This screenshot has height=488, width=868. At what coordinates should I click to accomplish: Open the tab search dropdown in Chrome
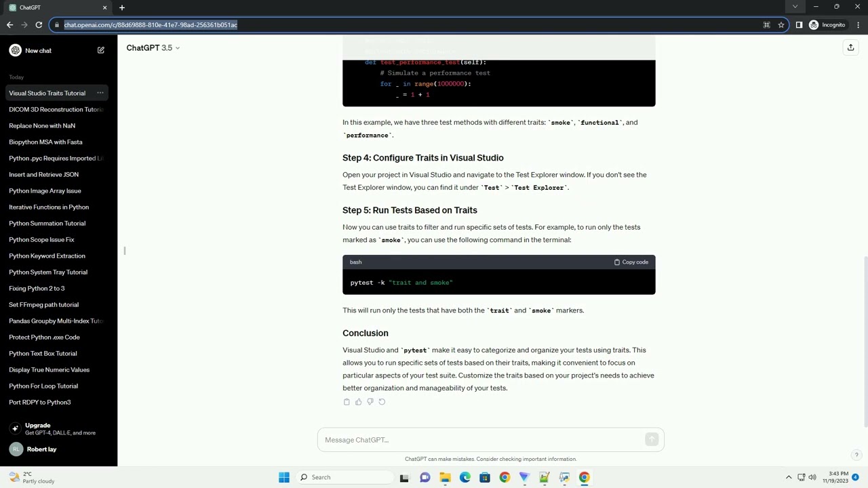[795, 7]
